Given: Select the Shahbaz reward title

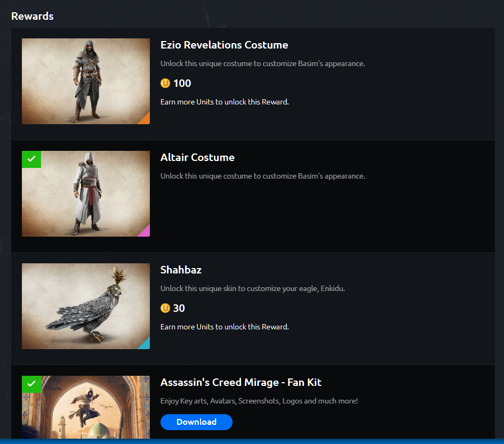Looking at the screenshot, I should (181, 270).
